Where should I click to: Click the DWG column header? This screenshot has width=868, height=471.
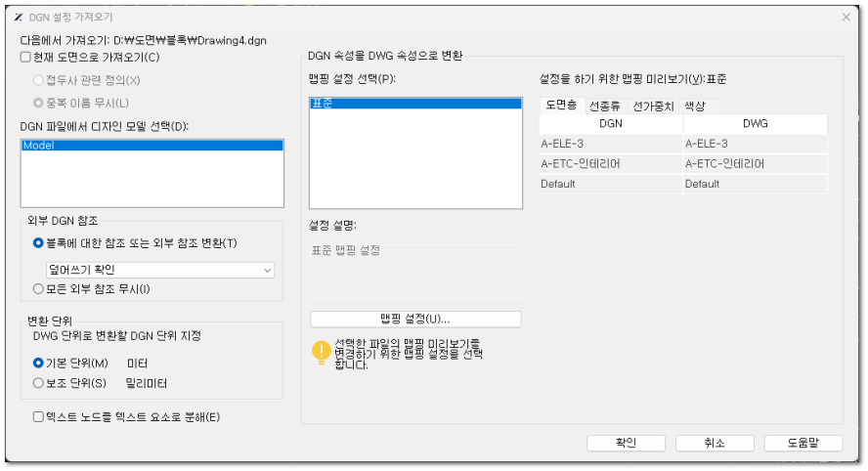click(755, 123)
